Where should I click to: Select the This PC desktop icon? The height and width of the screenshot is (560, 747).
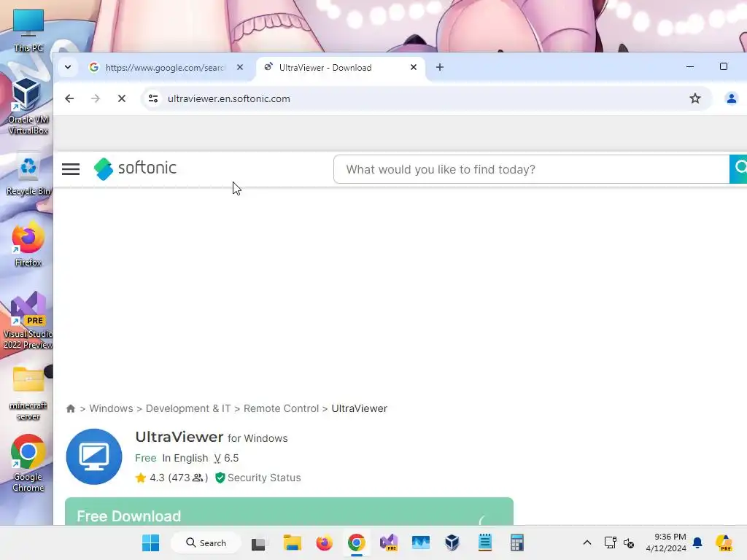(x=28, y=31)
